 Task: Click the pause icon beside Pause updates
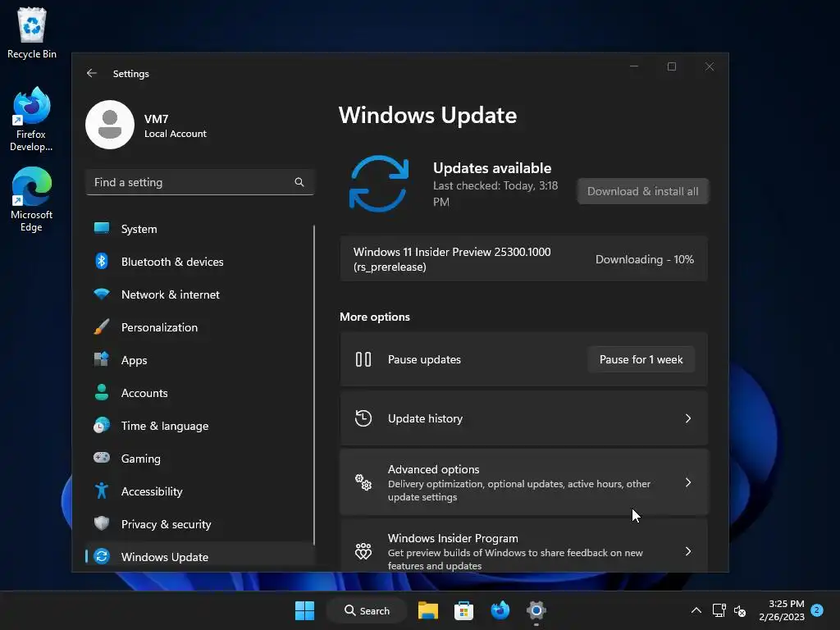(363, 359)
